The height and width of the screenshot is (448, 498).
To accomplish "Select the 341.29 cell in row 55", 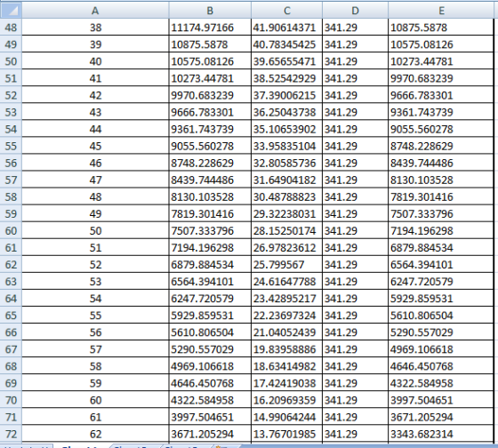I will pos(355,146).
